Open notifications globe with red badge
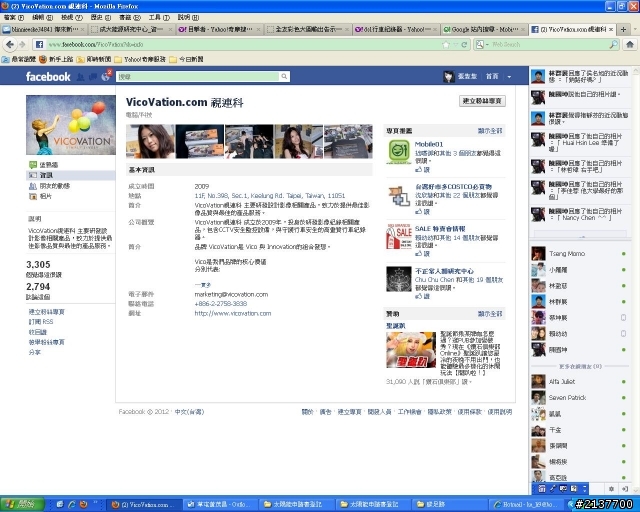This screenshot has width=640, height=512. 106,76
